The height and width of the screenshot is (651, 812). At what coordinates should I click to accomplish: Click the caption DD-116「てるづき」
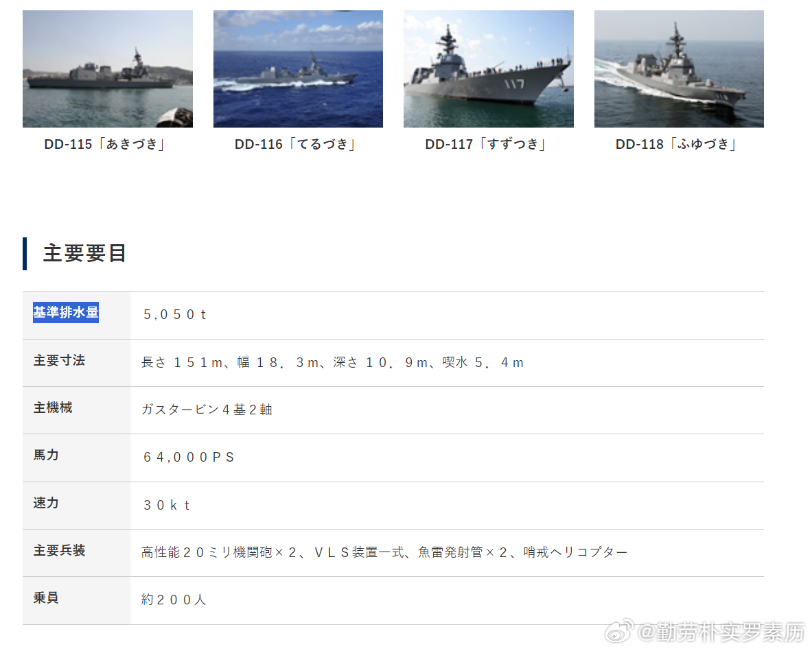(294, 144)
